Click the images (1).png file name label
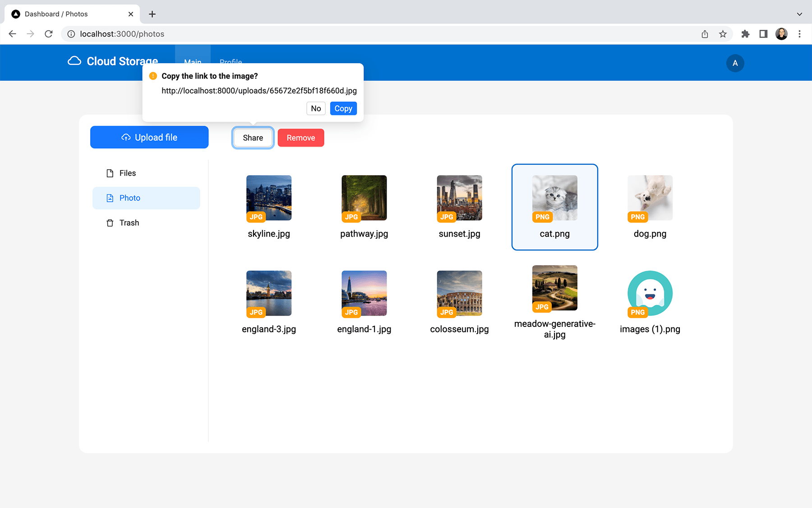The width and height of the screenshot is (812, 508). pos(650,329)
